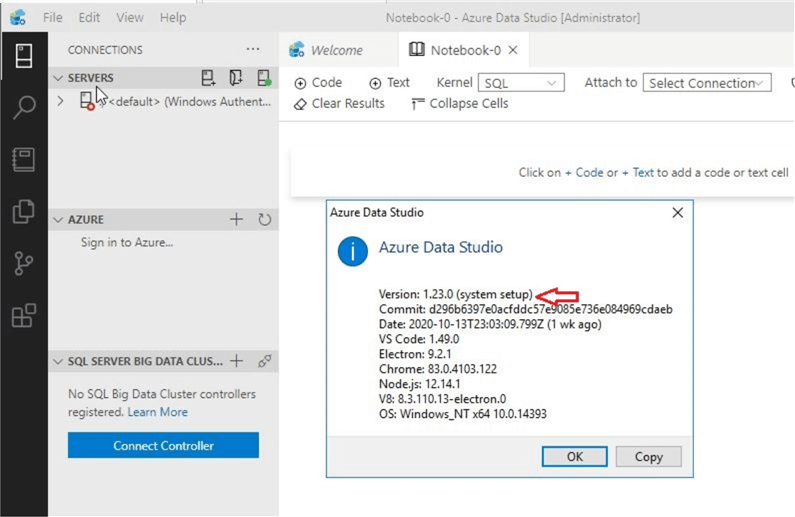Open the Explorer files icon in activity bar
Image resolution: width=795 pixels, height=517 pixels.
(x=23, y=212)
